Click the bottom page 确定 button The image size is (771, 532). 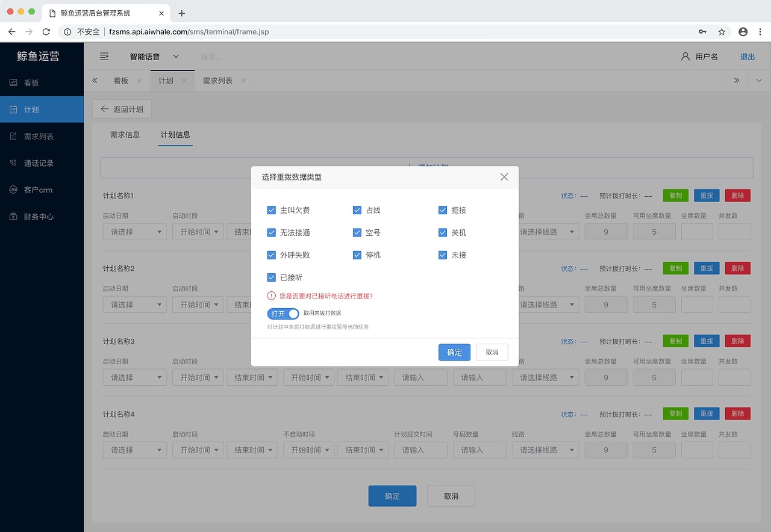click(392, 496)
